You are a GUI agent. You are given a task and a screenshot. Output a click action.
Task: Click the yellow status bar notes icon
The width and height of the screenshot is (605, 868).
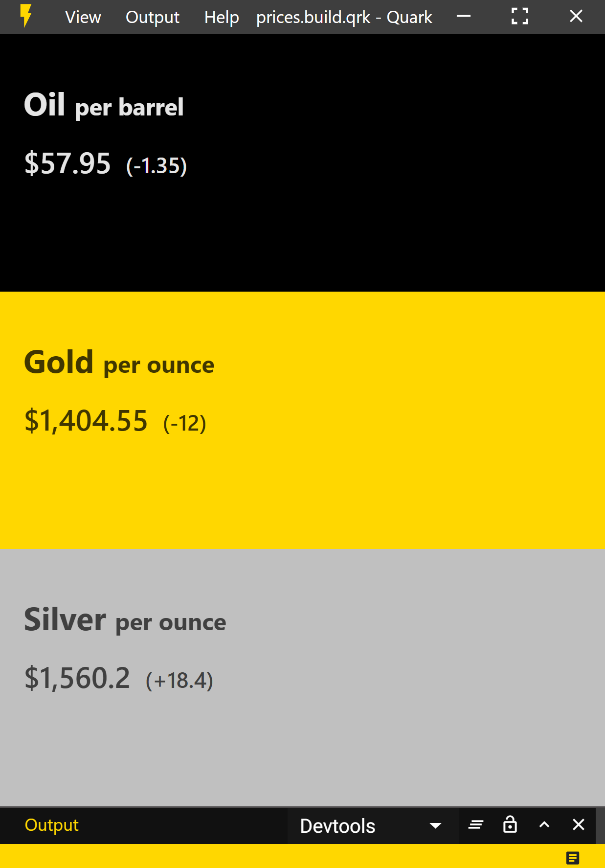[x=572, y=858]
